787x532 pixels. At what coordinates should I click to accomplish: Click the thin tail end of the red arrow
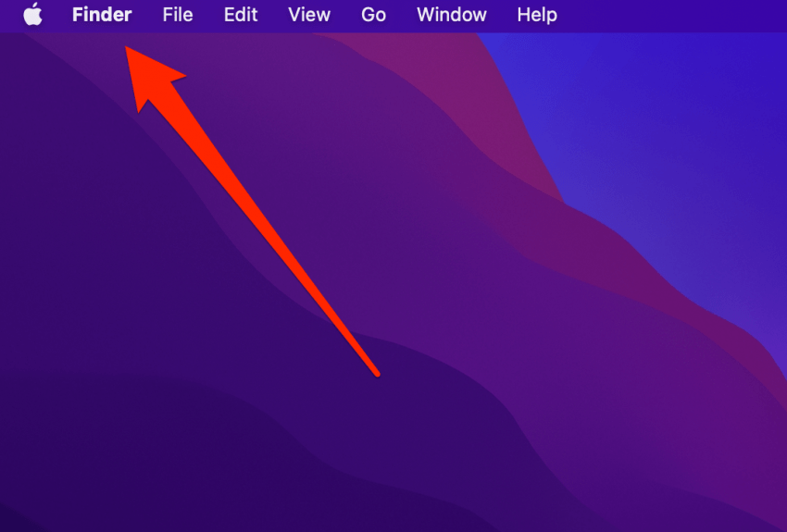tap(375, 372)
